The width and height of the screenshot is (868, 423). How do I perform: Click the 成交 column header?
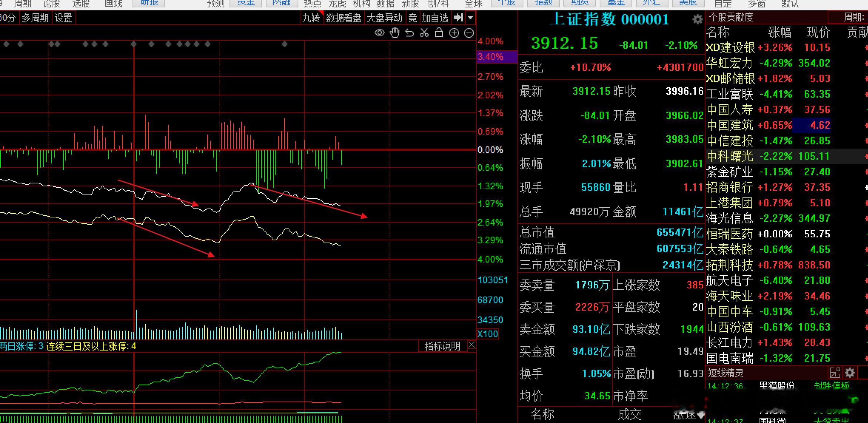point(630,415)
